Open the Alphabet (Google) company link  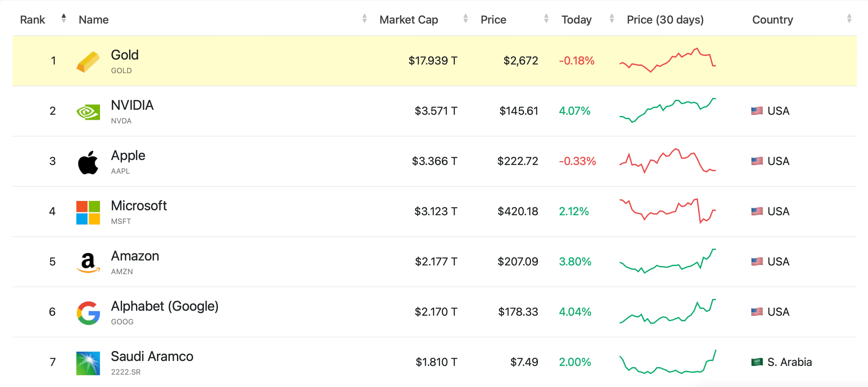[165, 306]
